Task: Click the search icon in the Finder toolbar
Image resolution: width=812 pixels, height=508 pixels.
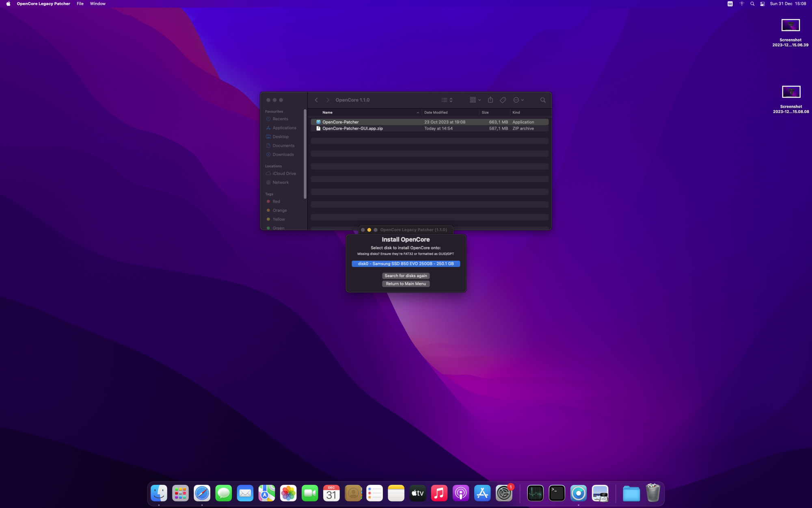Action: click(543, 100)
